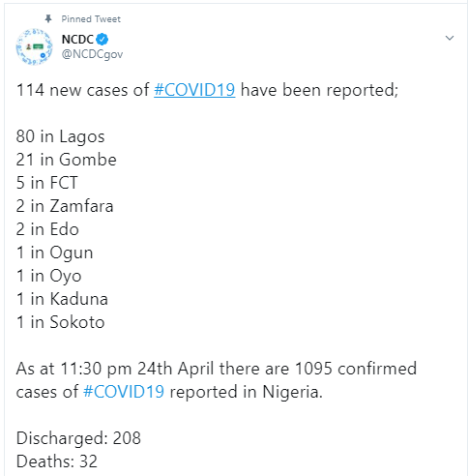Open the NCDC profile avatar

[x=35, y=46]
